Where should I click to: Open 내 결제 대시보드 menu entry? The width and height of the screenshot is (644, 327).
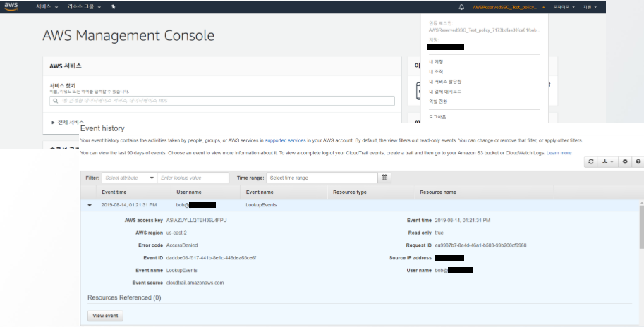[445, 92]
